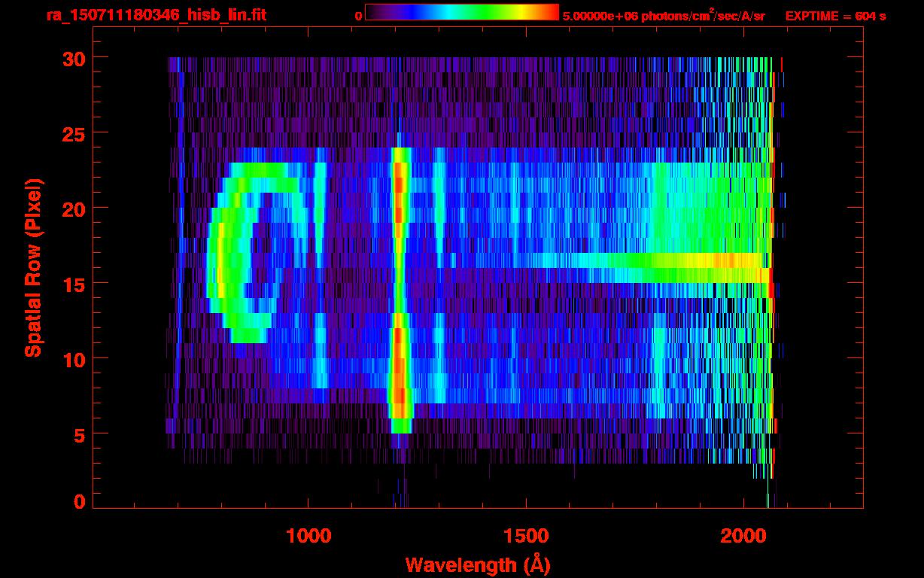Click the 5.00000e+06 photons units label
924x578 pixels.
coord(664,16)
